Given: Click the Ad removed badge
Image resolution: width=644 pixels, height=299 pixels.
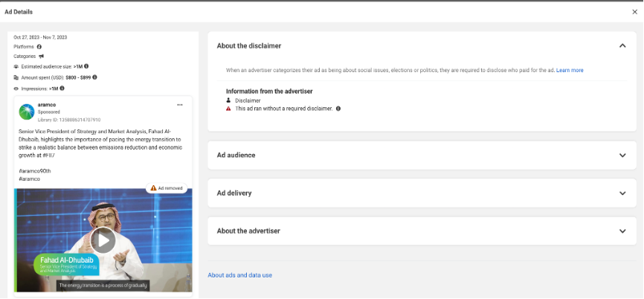Looking at the screenshot, I should point(167,188).
